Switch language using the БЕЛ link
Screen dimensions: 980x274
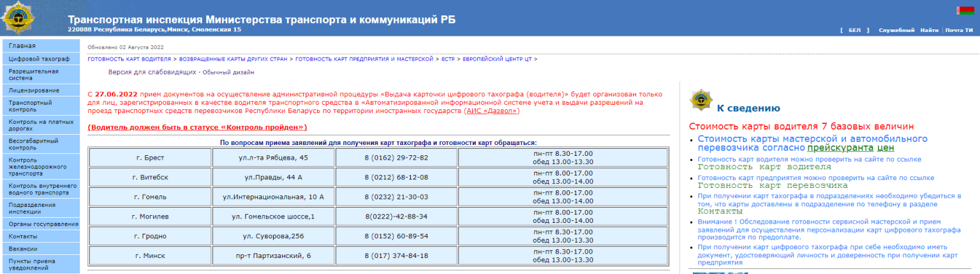854,31
